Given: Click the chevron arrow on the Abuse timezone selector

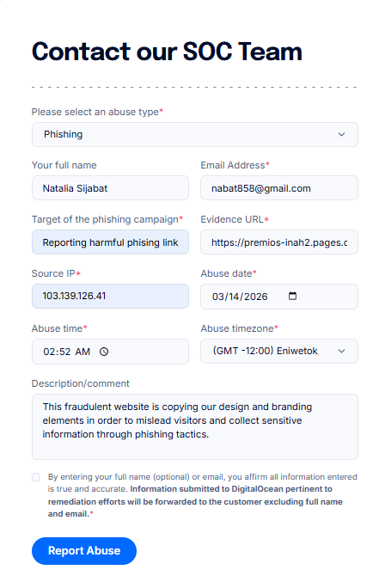Looking at the screenshot, I should tap(341, 351).
